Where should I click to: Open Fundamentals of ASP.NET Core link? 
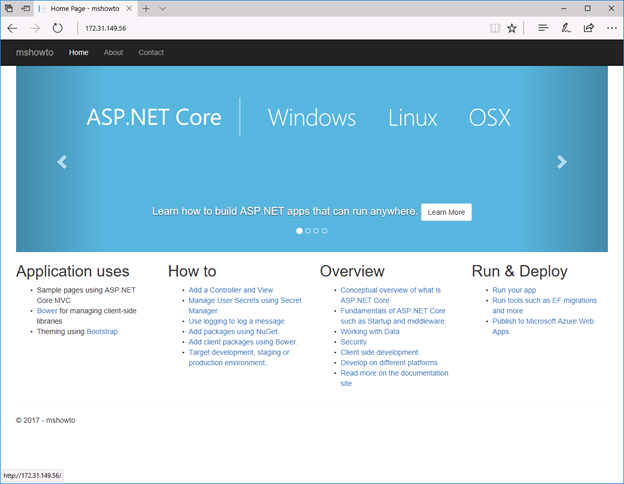pyautogui.click(x=393, y=316)
